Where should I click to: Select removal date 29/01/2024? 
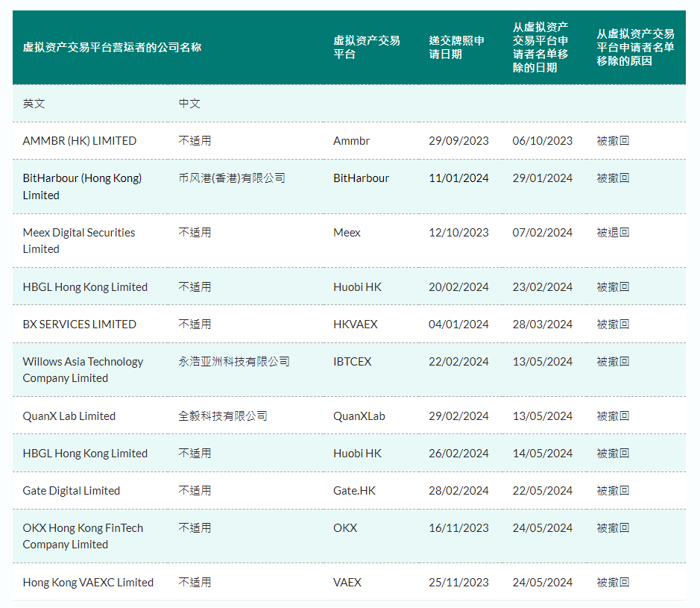(543, 178)
